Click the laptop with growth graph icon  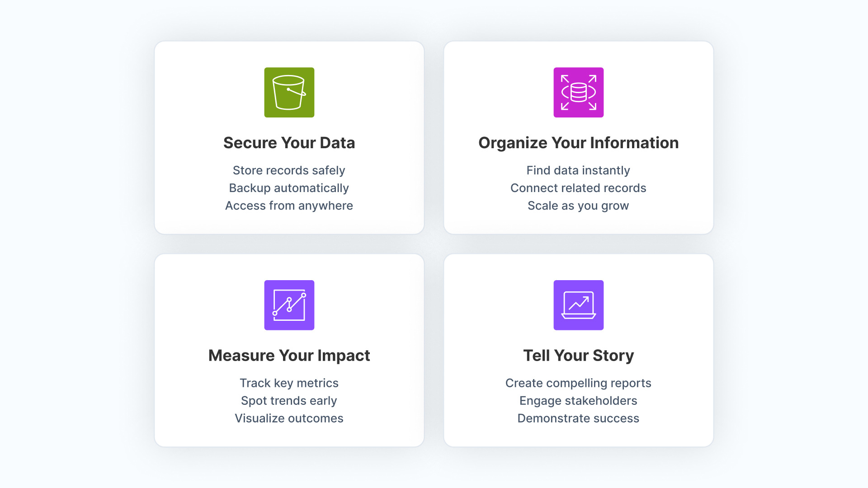578,305
